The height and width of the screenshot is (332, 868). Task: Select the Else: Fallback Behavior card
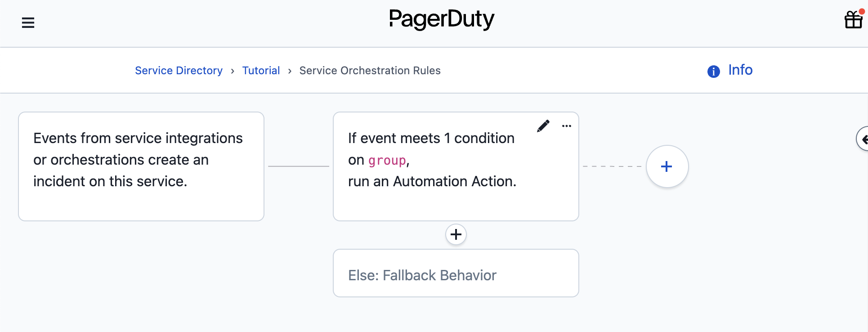pyautogui.click(x=456, y=273)
